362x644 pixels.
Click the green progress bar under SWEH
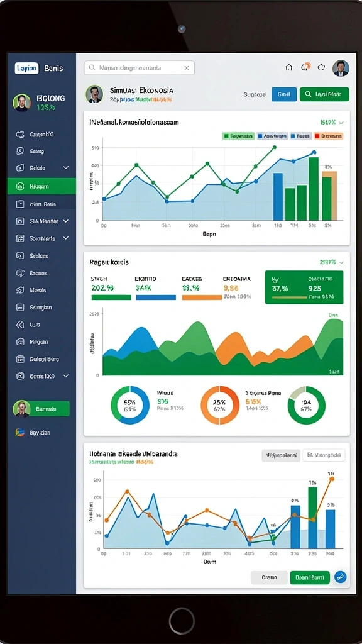(111, 297)
